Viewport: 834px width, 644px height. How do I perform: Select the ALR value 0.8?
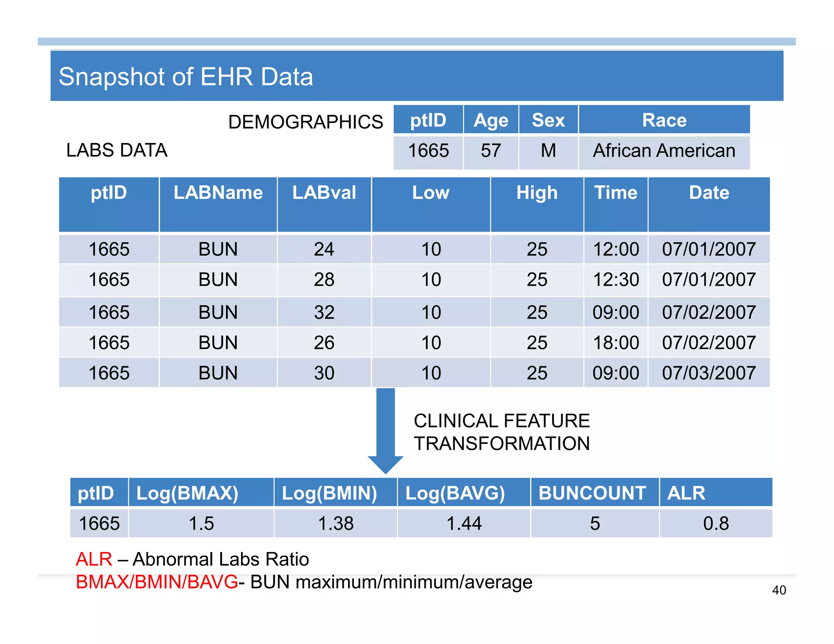(716, 523)
